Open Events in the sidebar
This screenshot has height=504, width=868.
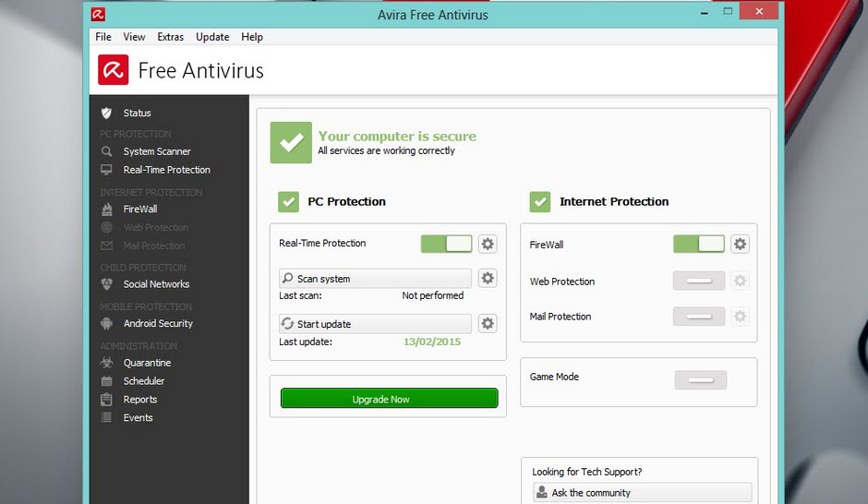point(138,418)
